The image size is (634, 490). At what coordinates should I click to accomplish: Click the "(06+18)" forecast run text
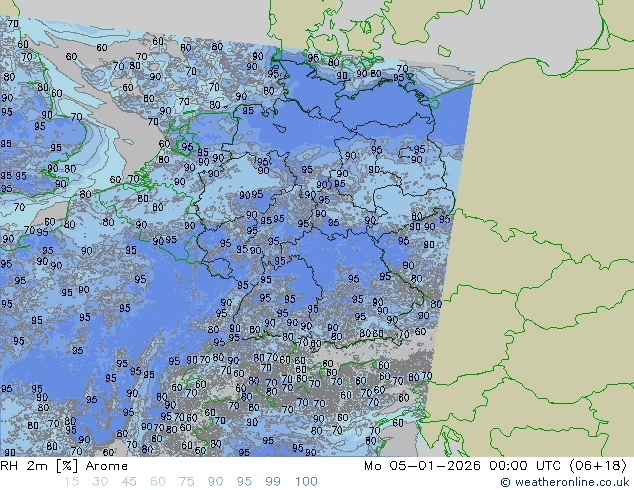tap(598, 466)
